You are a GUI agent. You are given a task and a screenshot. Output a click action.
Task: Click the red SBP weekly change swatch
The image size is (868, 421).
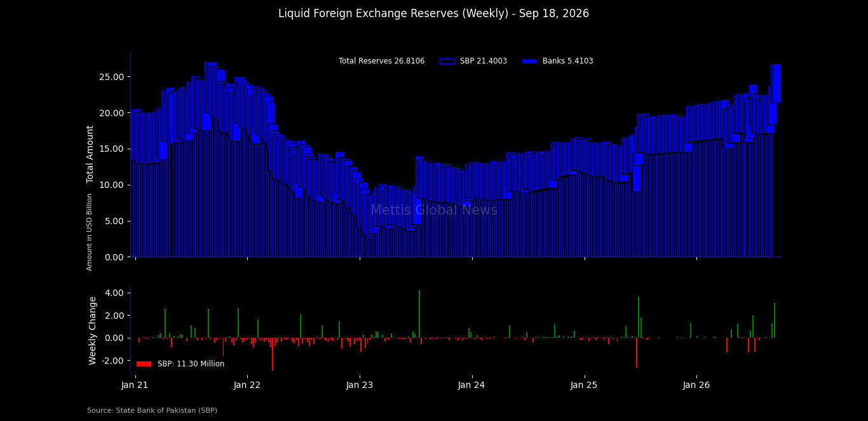[x=144, y=364]
